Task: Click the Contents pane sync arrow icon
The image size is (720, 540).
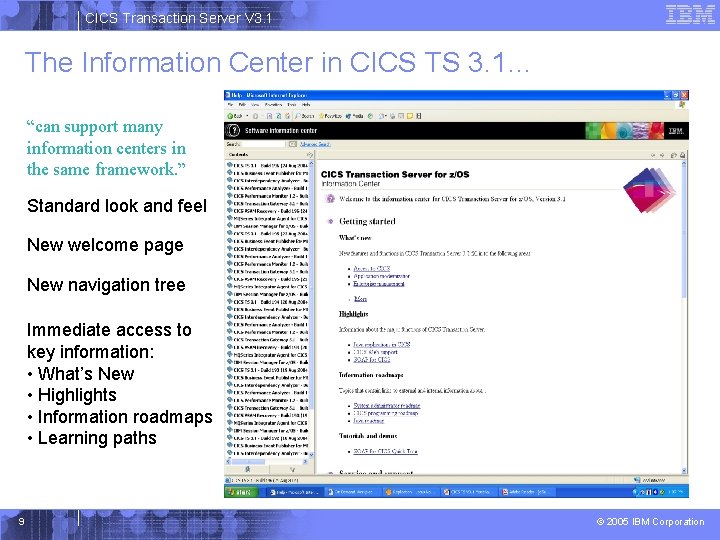Action: (x=309, y=155)
